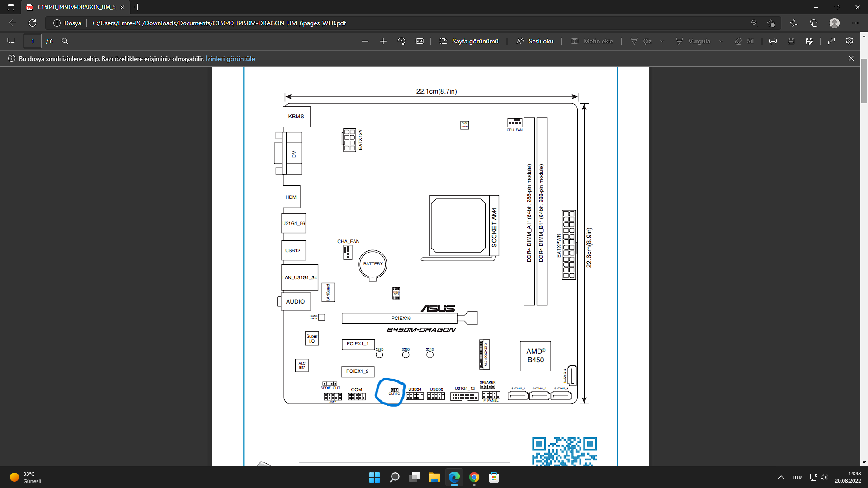Image resolution: width=868 pixels, height=488 pixels.
Task: Open the table of contents sidebar
Action: 11,41
